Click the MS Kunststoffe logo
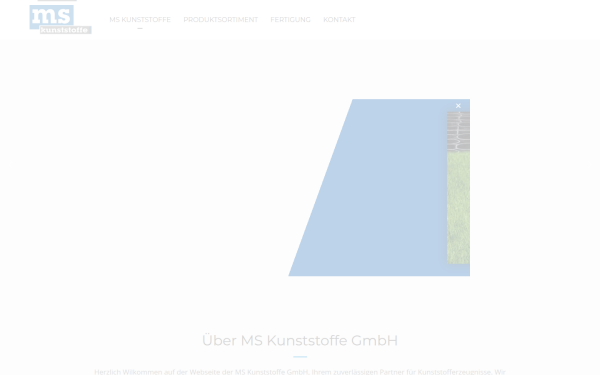Image resolution: width=600 pixels, height=375 pixels. click(x=60, y=19)
